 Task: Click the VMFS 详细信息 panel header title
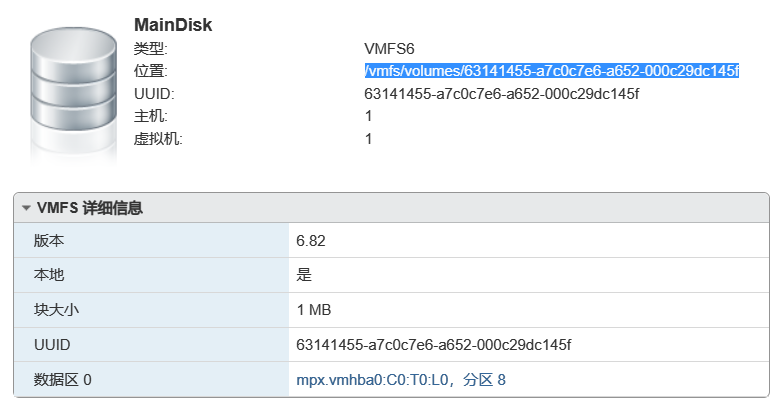89,209
